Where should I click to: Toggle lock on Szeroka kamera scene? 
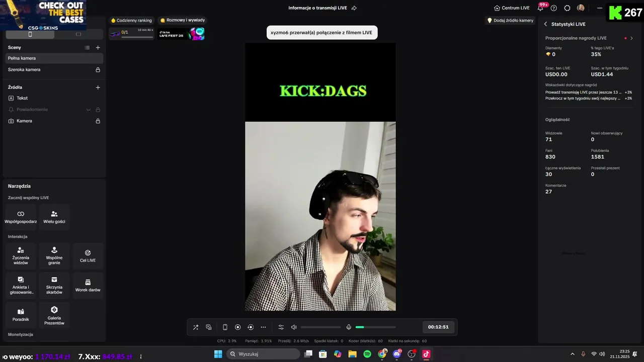click(98, 70)
